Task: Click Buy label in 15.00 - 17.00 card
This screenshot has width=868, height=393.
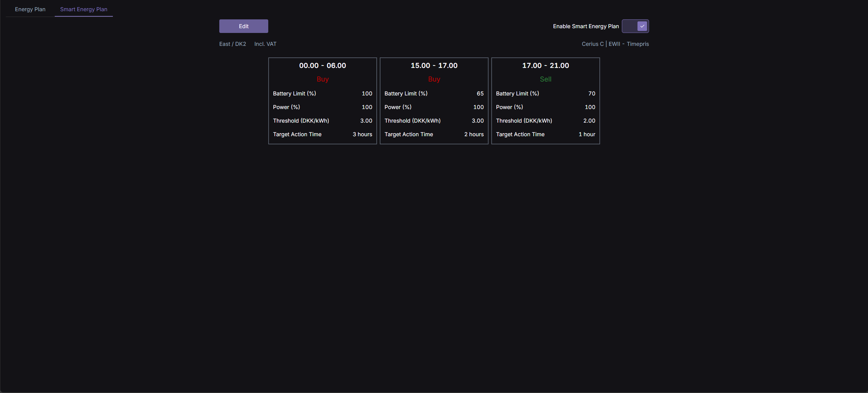Action: click(x=434, y=79)
